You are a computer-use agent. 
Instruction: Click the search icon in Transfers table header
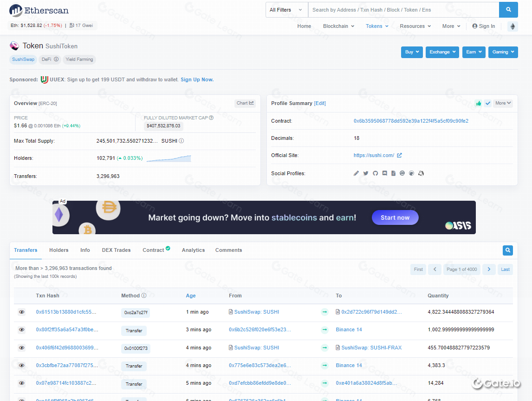pos(507,250)
